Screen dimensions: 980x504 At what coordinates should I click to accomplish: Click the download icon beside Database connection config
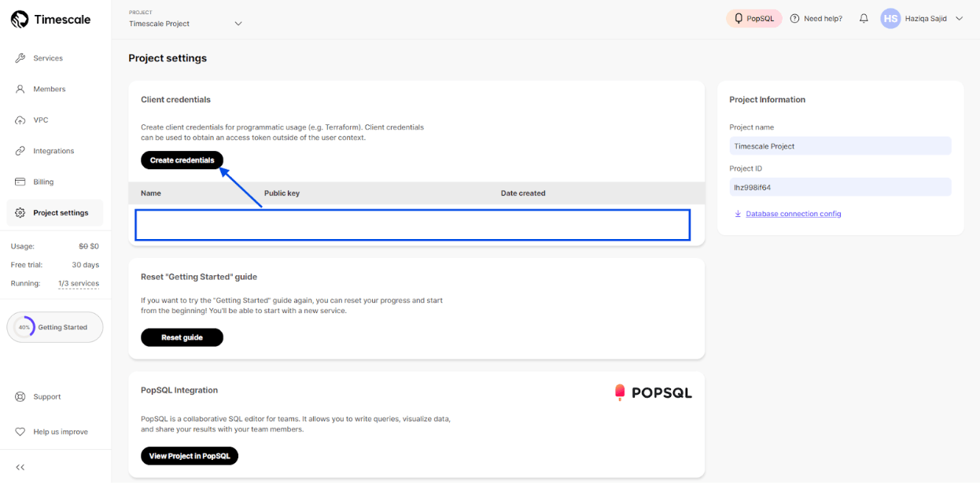point(738,214)
